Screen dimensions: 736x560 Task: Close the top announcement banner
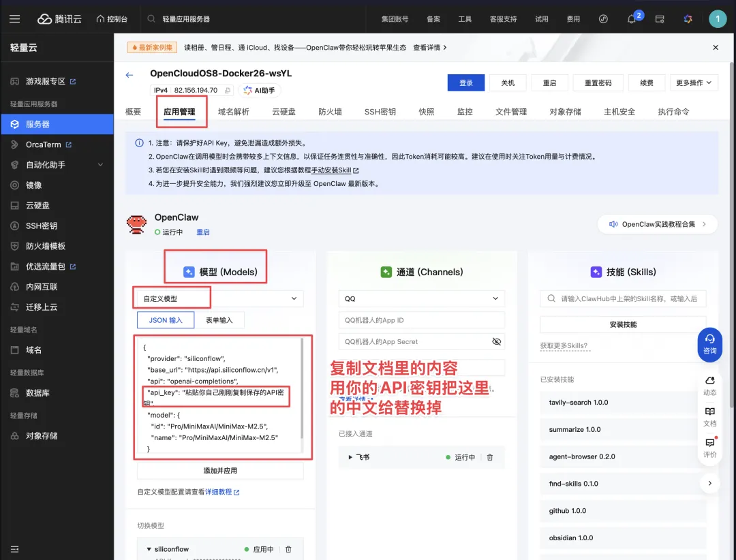point(716,48)
